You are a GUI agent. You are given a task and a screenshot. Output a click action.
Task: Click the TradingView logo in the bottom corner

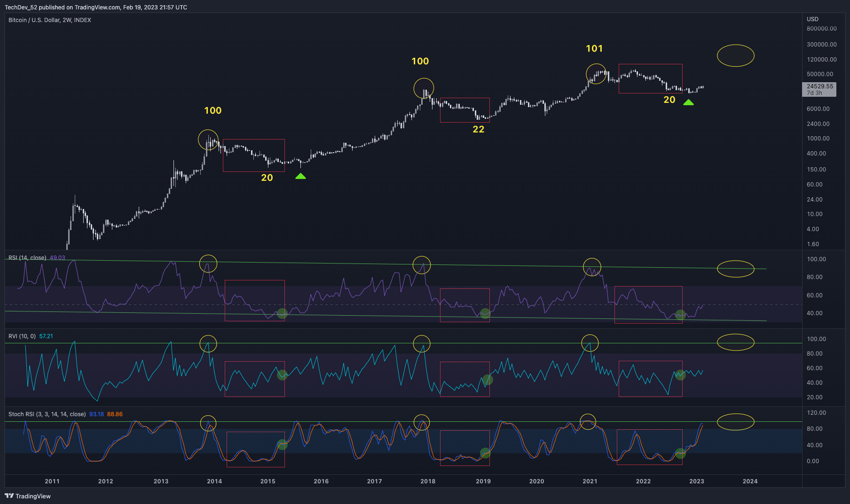(28, 496)
